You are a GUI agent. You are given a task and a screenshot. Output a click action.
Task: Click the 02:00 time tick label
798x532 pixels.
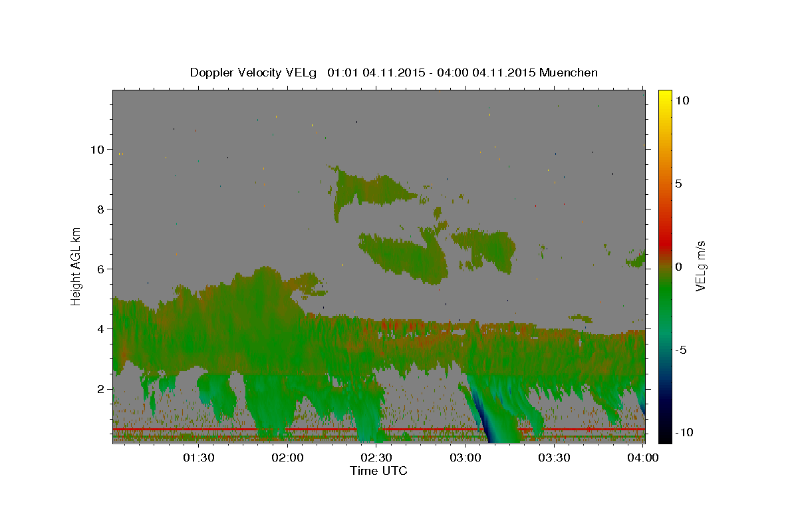tap(288, 458)
